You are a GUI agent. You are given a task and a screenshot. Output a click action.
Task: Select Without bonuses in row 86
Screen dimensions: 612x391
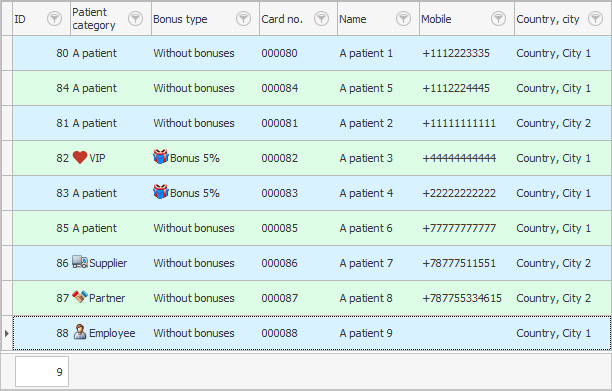pyautogui.click(x=194, y=263)
